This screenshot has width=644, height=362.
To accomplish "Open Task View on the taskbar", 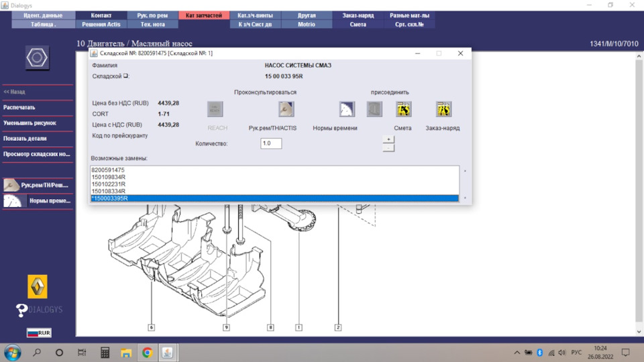I will [82, 352].
